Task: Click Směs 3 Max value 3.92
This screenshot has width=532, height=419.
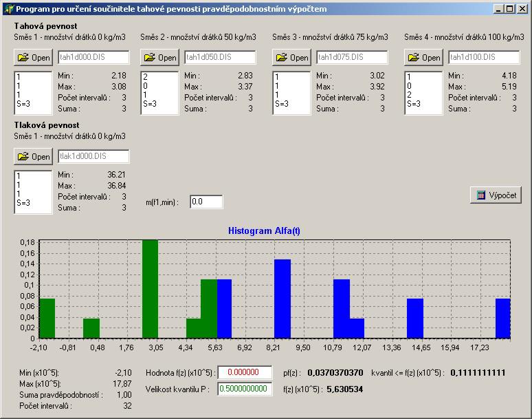Action: click(x=377, y=87)
